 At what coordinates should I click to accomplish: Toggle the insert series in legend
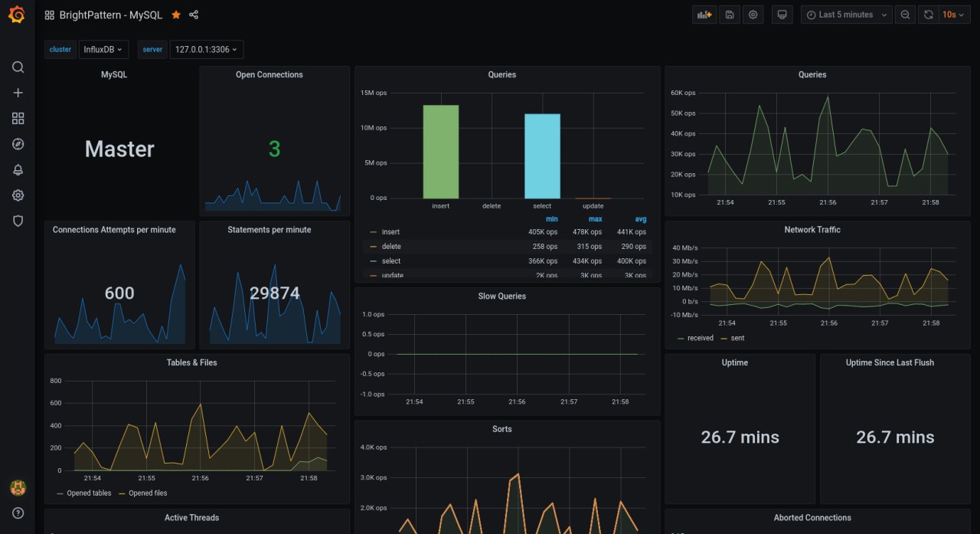pyautogui.click(x=390, y=232)
